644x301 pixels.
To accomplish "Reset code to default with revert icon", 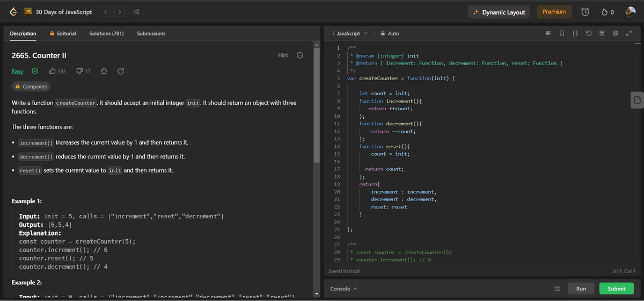I will click(589, 33).
